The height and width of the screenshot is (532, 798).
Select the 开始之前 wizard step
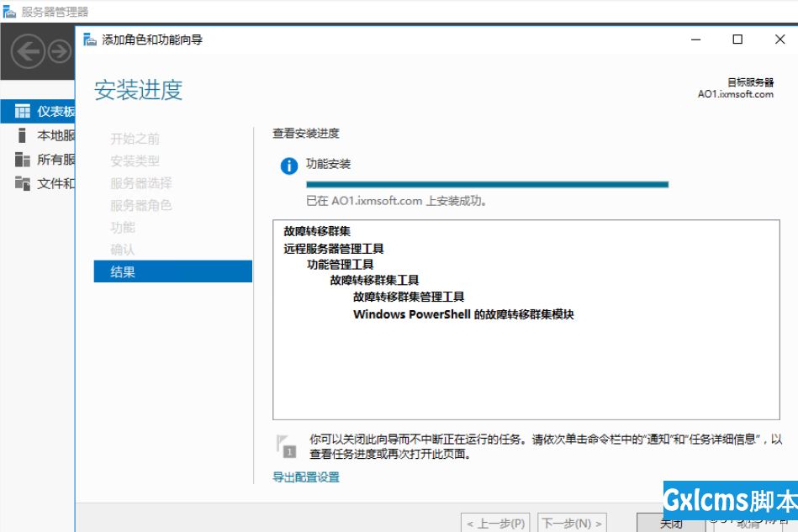pyautogui.click(x=135, y=139)
